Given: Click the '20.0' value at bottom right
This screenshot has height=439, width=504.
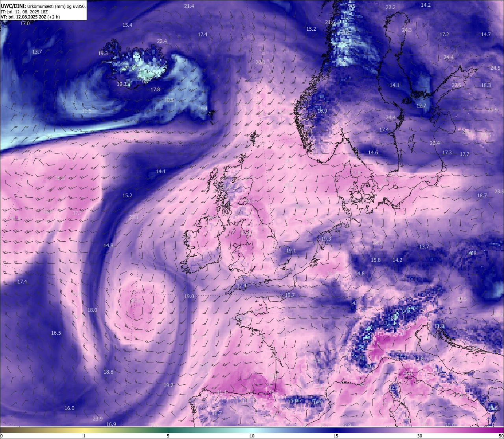Looking at the screenshot, I should point(450,425).
